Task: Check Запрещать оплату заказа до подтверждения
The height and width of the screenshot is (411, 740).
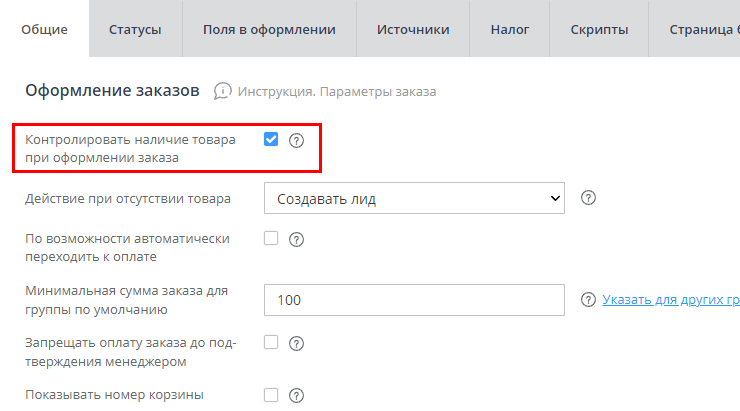Action: click(x=271, y=343)
